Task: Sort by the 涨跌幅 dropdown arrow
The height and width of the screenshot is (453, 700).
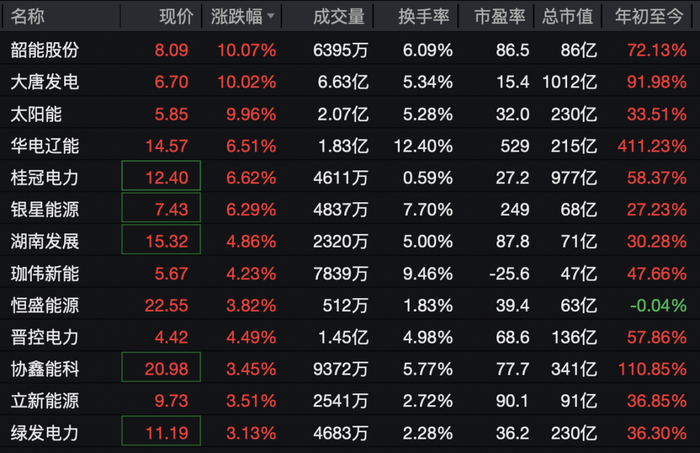Action: coord(270,17)
